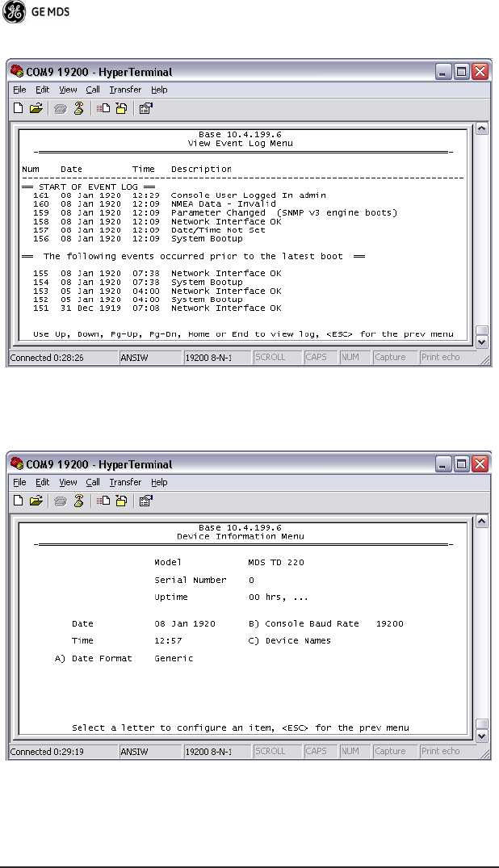The width and height of the screenshot is (499, 868).
Task: Open File menu in bottom HyperTerminal window
Action: click(x=19, y=482)
